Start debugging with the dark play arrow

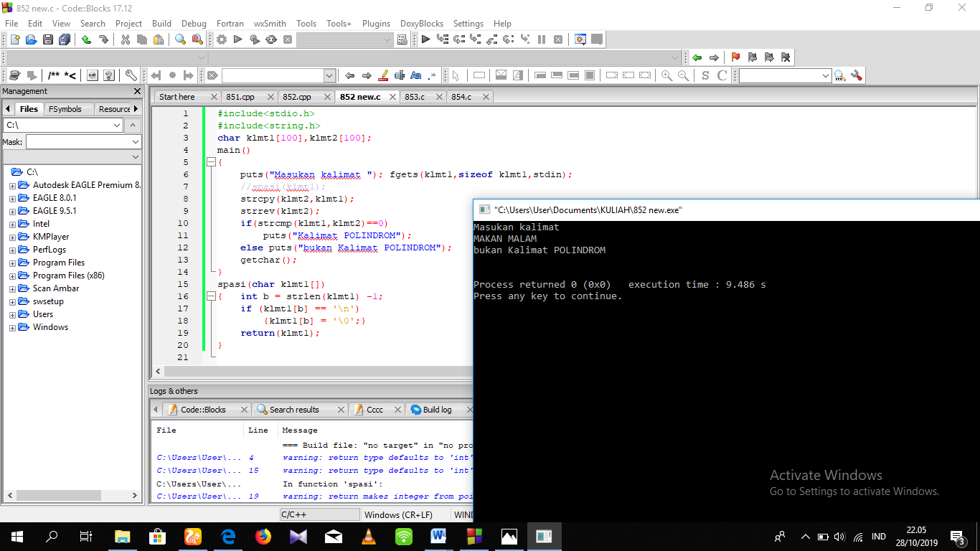tap(425, 39)
